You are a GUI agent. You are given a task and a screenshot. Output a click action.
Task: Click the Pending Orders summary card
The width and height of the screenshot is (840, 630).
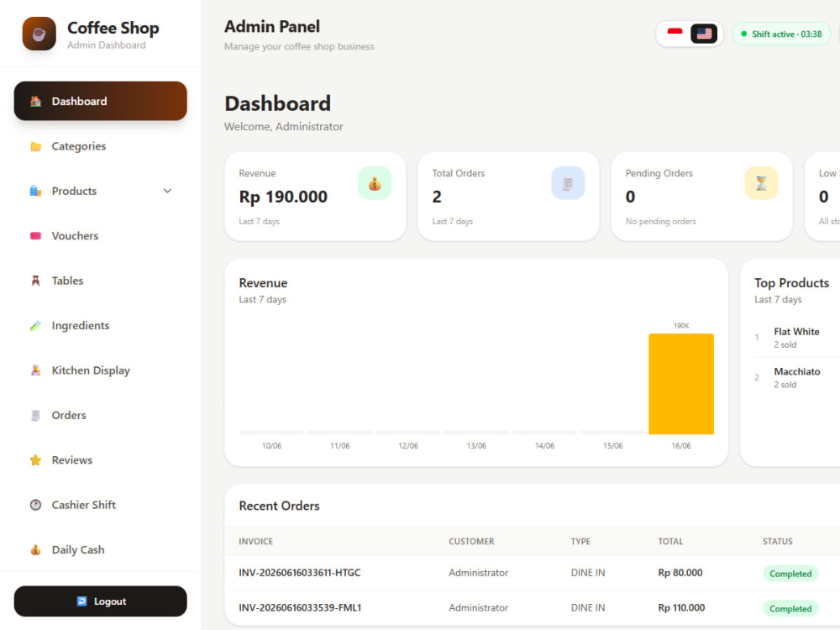701,196
